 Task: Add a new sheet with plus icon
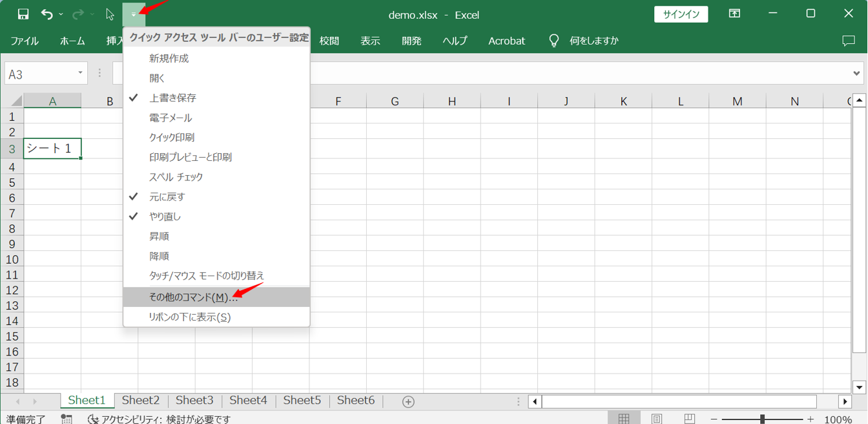[x=408, y=402]
